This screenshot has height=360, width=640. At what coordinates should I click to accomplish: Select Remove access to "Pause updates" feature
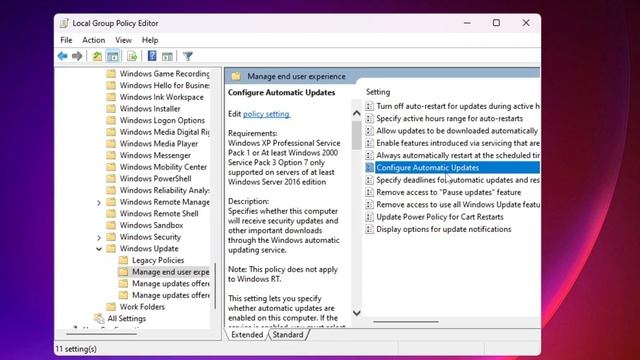tap(449, 192)
